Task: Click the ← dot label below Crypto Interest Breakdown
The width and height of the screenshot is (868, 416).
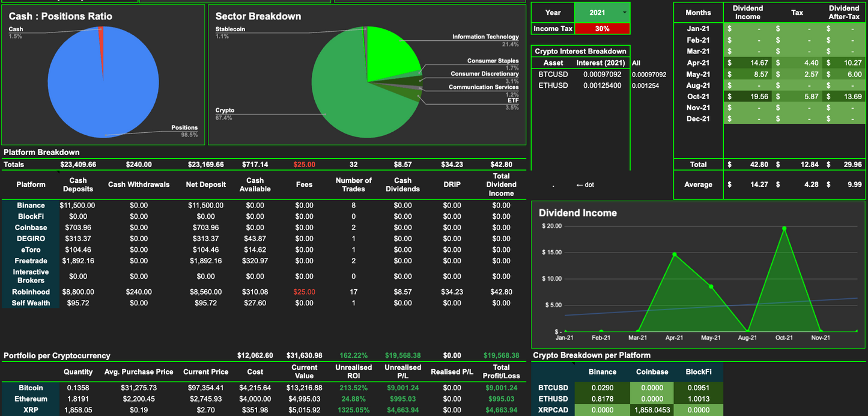Action: 584,185
